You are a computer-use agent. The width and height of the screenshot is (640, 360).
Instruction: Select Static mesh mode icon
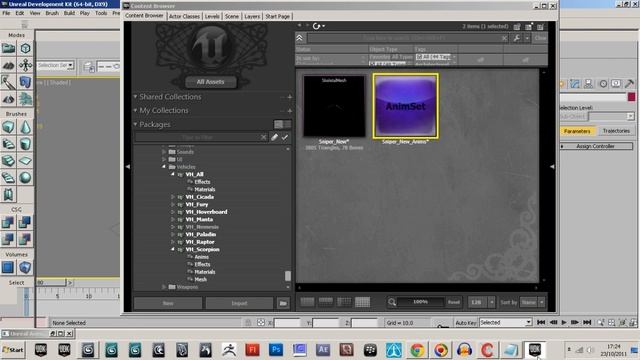(x=25, y=82)
